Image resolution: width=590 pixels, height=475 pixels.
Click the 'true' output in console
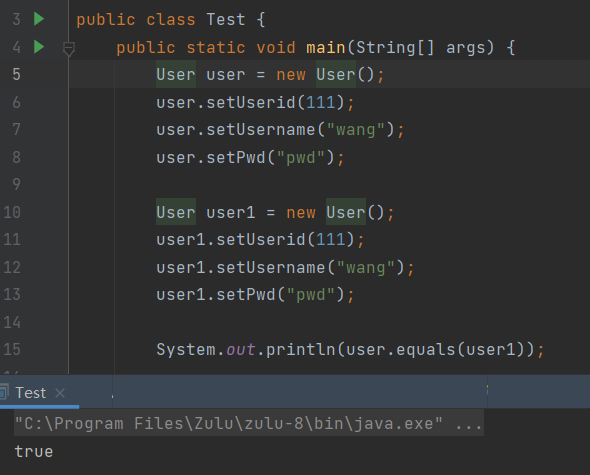[x=34, y=451]
